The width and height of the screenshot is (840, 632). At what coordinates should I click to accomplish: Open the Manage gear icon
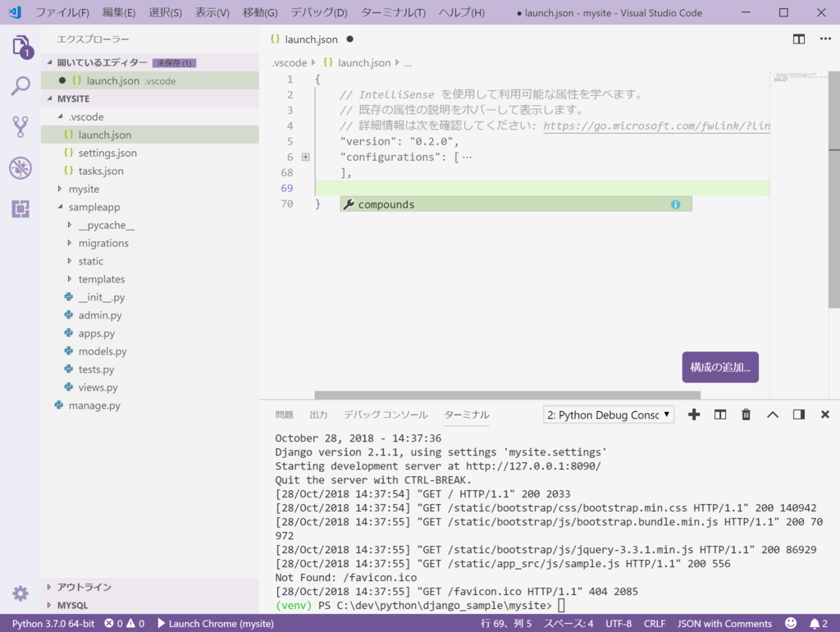click(x=21, y=593)
